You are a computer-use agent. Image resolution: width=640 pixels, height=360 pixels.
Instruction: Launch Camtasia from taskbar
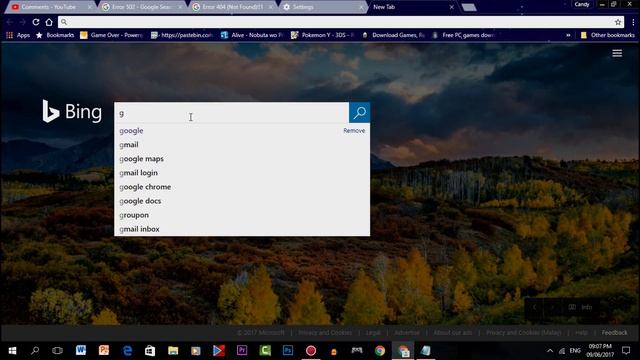click(265, 350)
